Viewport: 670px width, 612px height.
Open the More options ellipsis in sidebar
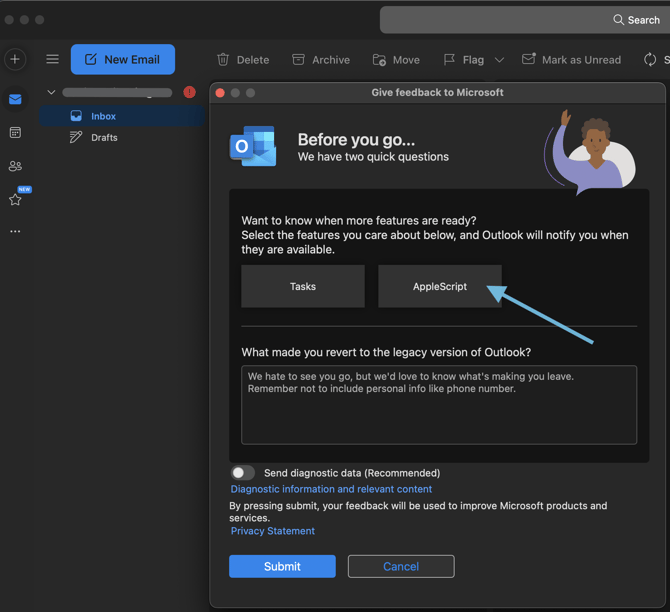click(x=15, y=231)
